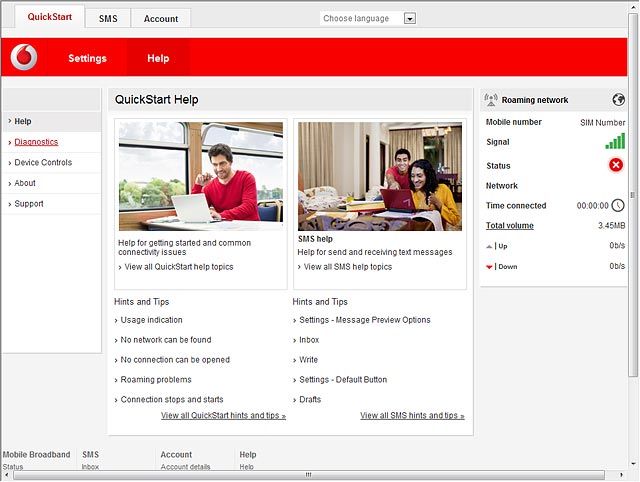Click the roaming network antenna icon
This screenshot has width=640, height=482.
click(491, 100)
